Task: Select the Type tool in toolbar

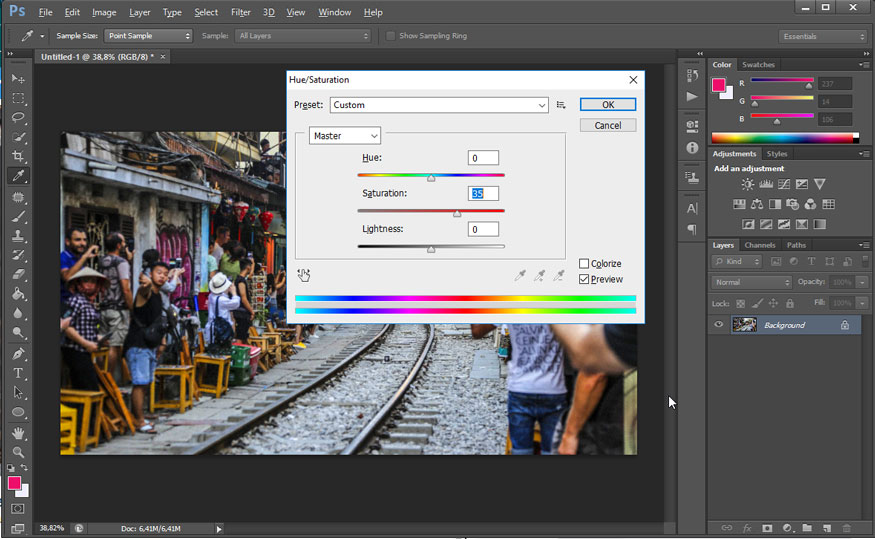Action: click(x=18, y=373)
